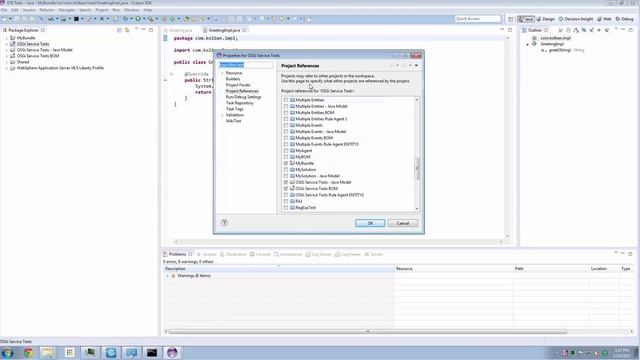Check the RegExpTest project checkbox
Screen dimensions: 640x360
coord(286,208)
